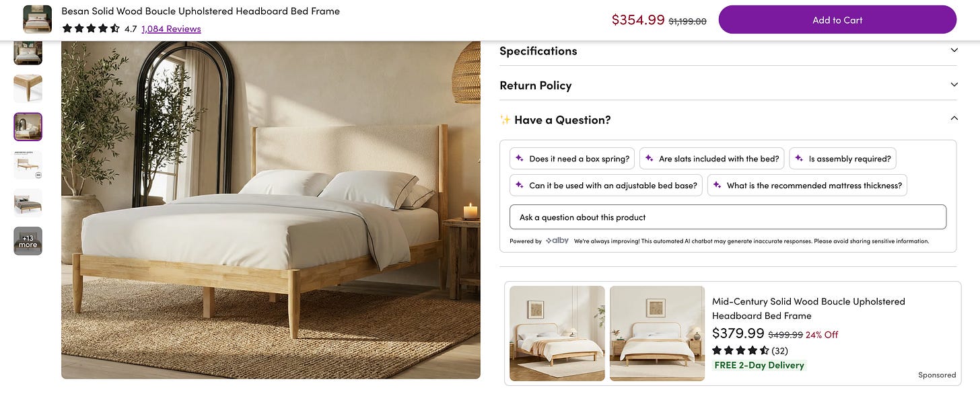Open the bed dimensions diagram thumbnail
Image resolution: width=980 pixels, height=394 pixels.
point(28,165)
